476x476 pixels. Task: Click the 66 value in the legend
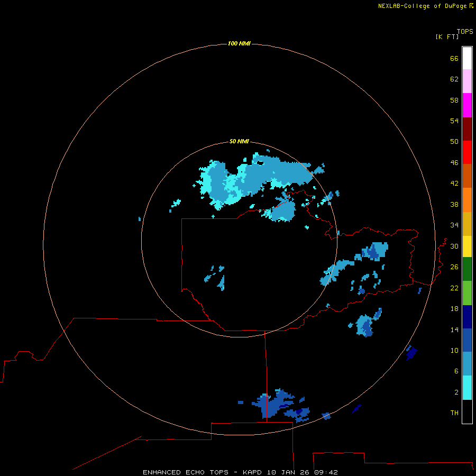click(x=454, y=58)
